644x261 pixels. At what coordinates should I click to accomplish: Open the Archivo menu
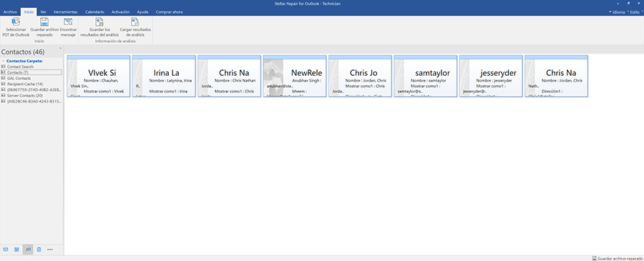point(10,12)
